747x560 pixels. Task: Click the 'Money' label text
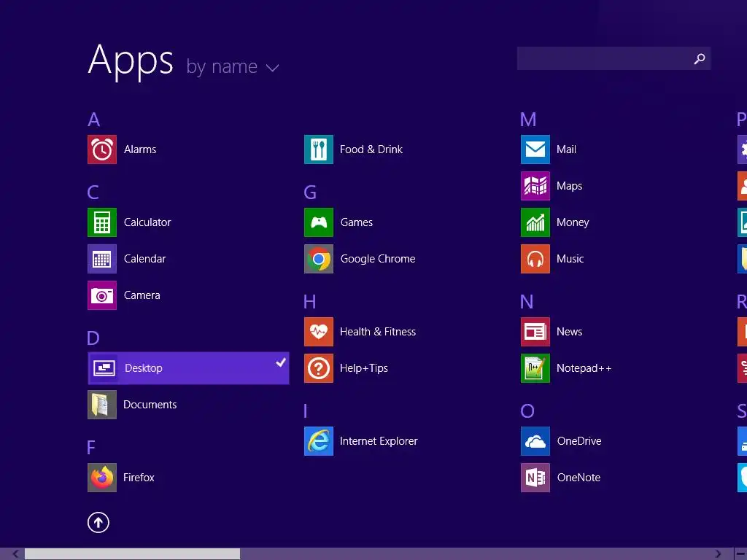pos(573,222)
